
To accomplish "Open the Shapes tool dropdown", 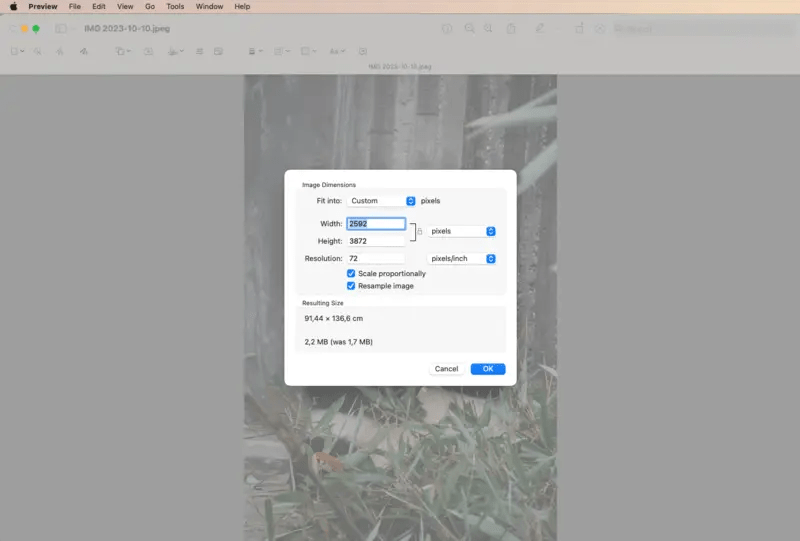I will tap(122, 52).
